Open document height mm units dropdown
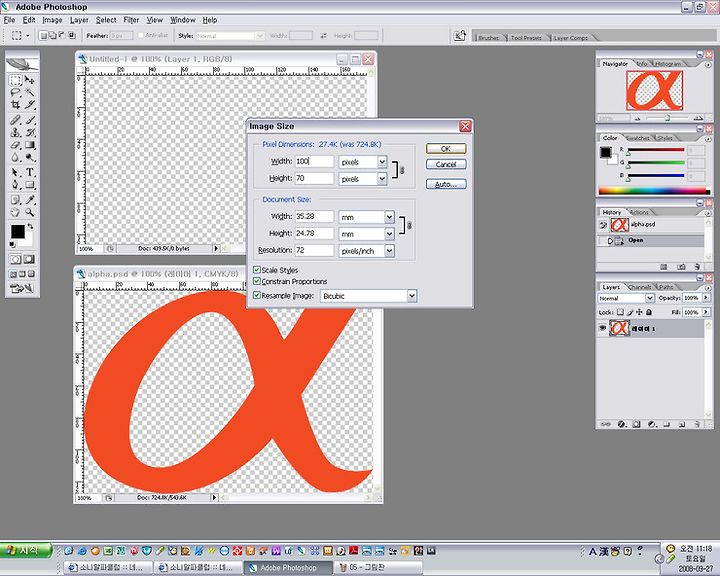720x576 pixels. [389, 234]
